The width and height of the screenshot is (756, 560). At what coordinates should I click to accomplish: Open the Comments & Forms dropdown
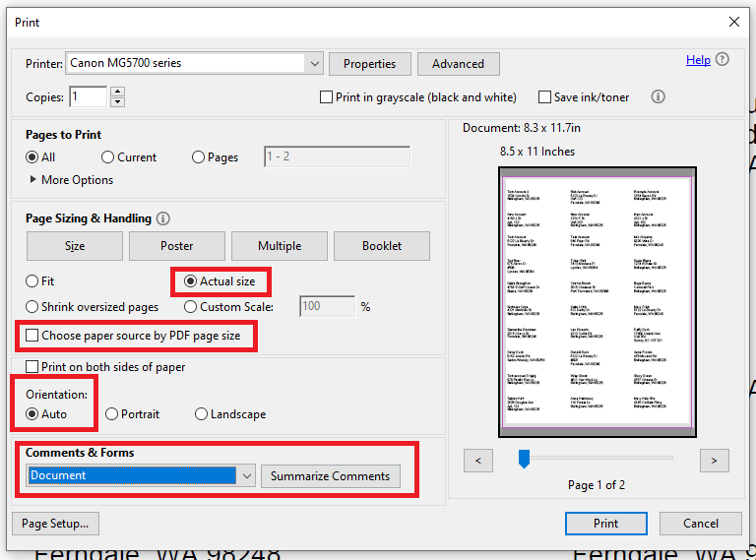[x=246, y=475]
